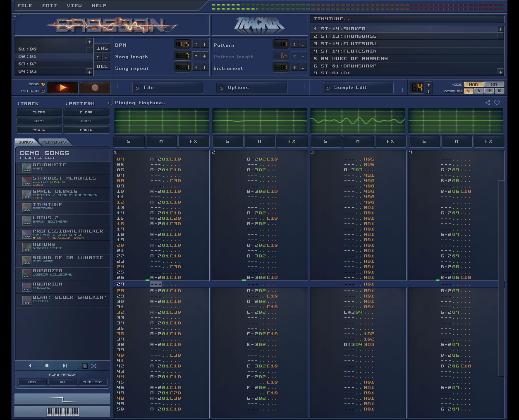Open the Edit menu

pos(49,5)
